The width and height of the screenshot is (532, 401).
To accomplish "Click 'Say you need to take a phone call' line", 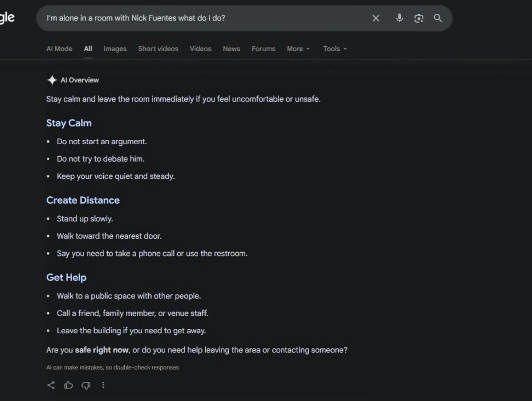I will pyautogui.click(x=152, y=253).
